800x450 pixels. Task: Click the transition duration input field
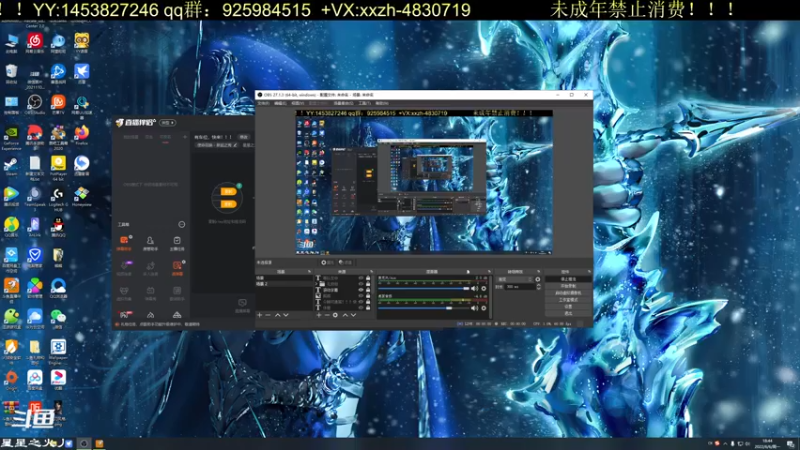[x=520, y=287]
